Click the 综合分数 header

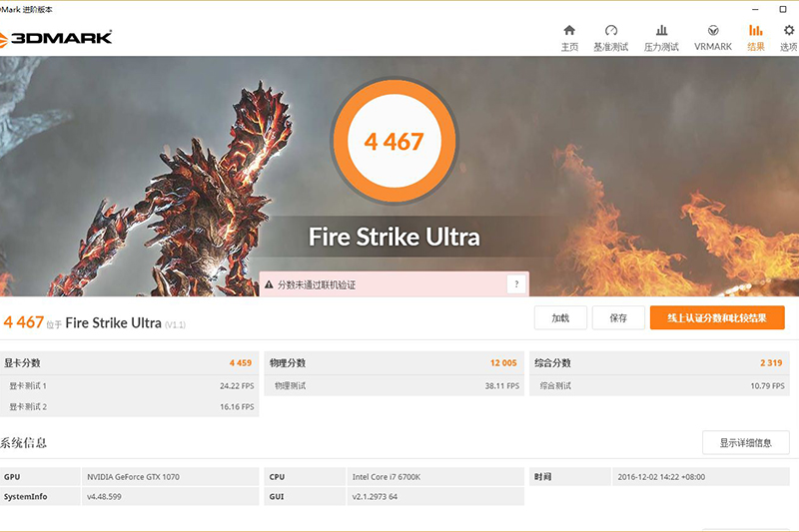552,363
